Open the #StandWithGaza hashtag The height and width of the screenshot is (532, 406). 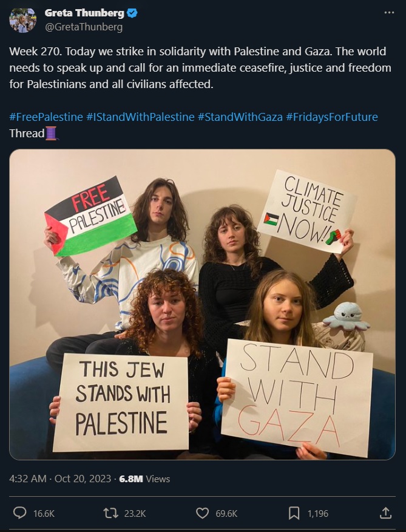point(240,117)
